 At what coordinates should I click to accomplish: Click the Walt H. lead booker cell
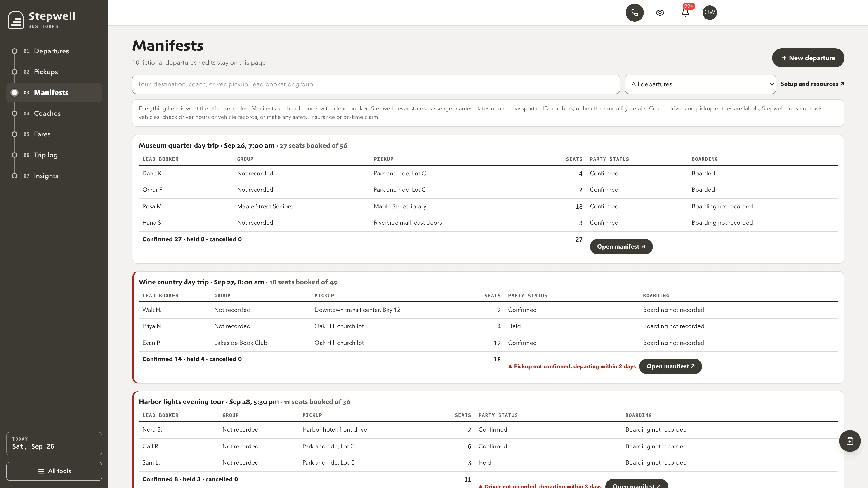coord(152,310)
